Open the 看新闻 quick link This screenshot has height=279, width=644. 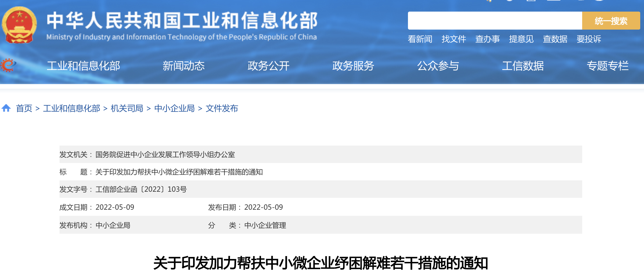(420, 39)
